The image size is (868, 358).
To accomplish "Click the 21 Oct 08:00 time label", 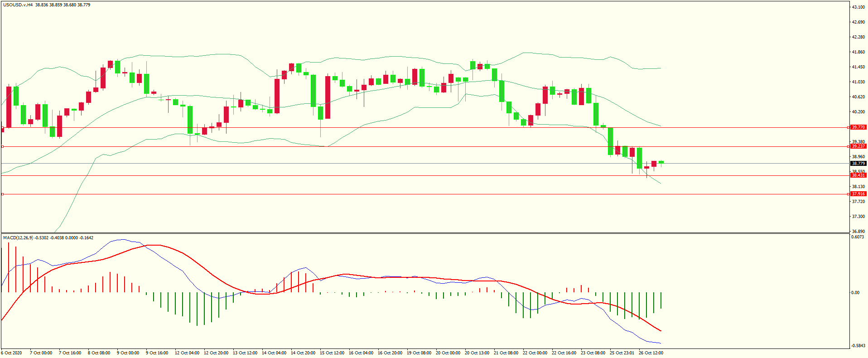I will [x=506, y=353].
